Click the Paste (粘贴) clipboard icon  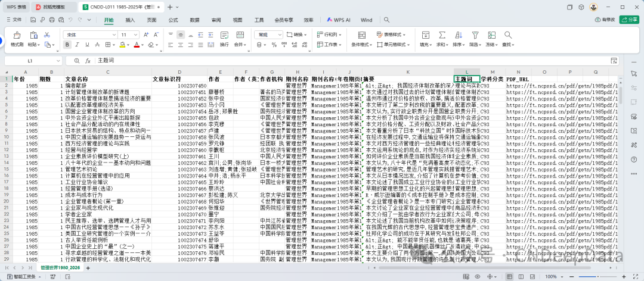[33, 35]
